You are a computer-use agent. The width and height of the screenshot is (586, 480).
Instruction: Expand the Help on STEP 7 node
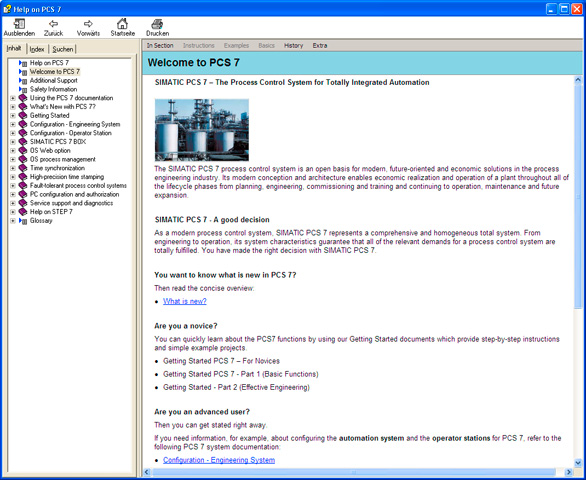click(13, 212)
